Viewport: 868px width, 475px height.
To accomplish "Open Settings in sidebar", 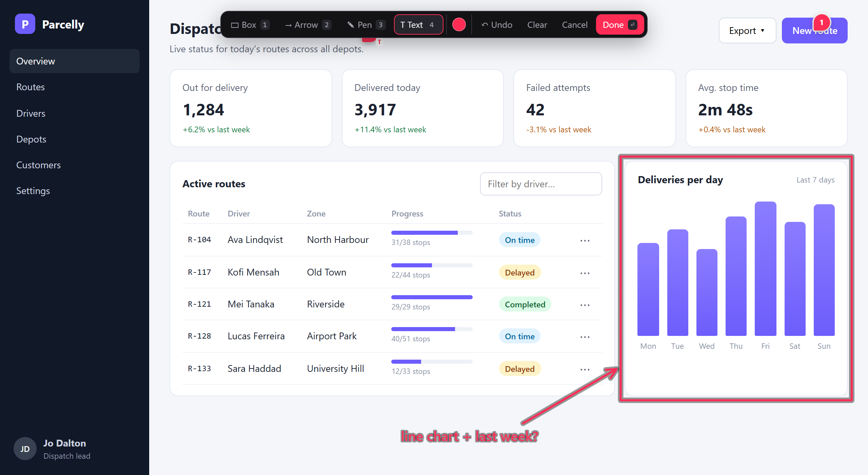I will 75,191.
